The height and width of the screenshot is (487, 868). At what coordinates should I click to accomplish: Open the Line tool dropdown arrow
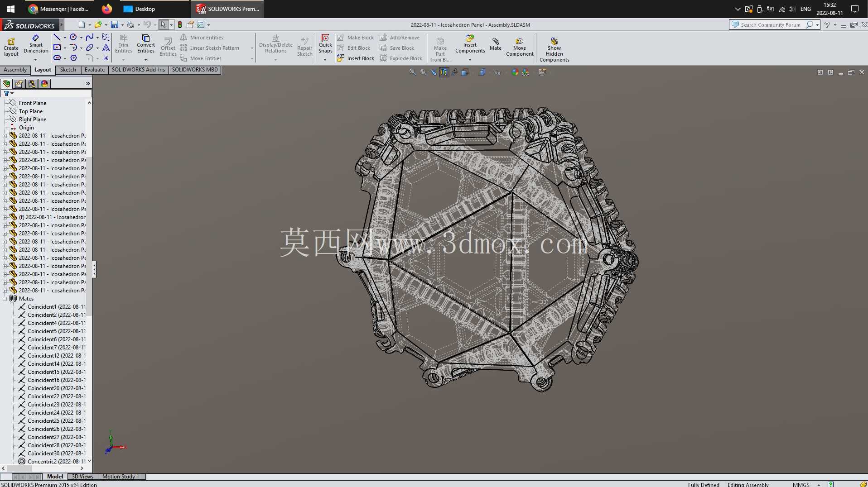(x=65, y=38)
